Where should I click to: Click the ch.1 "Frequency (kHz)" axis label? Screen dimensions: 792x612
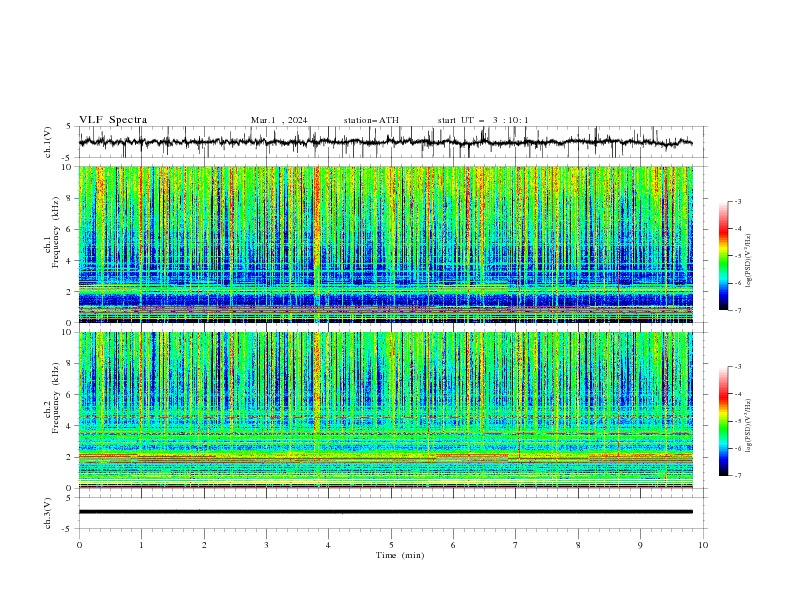coord(55,233)
